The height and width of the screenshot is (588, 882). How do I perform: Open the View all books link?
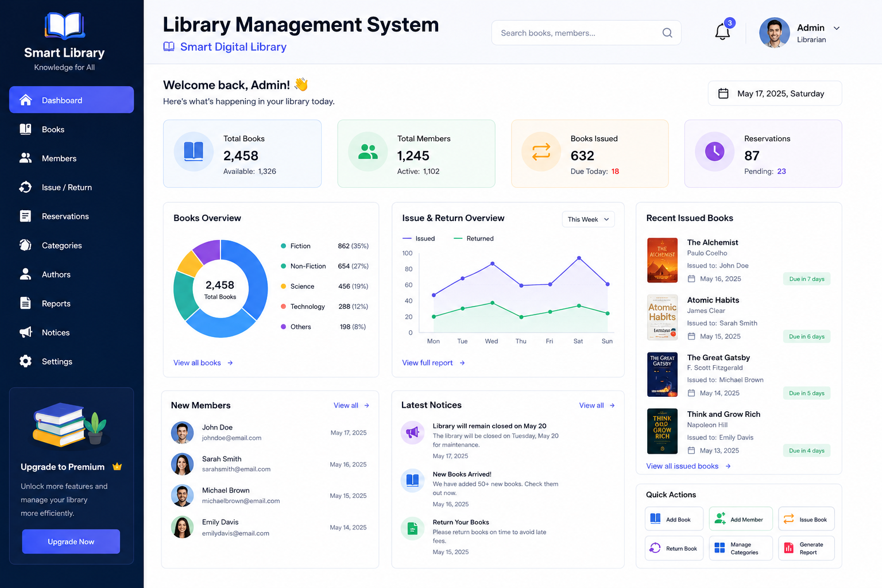point(203,363)
